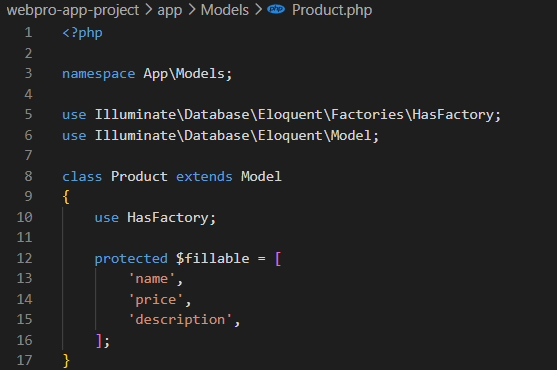Expand chevron after webpro-app-project breadcrumb

coord(148,10)
